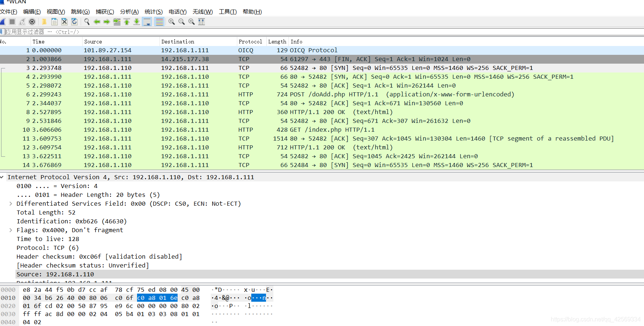Select the GET /index.php packet
Viewport: 644px width, 326px height.
pos(322,130)
